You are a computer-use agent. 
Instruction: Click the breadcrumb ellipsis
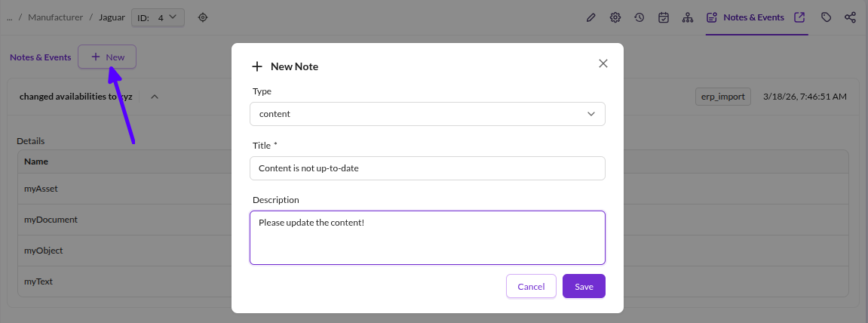tap(9, 17)
